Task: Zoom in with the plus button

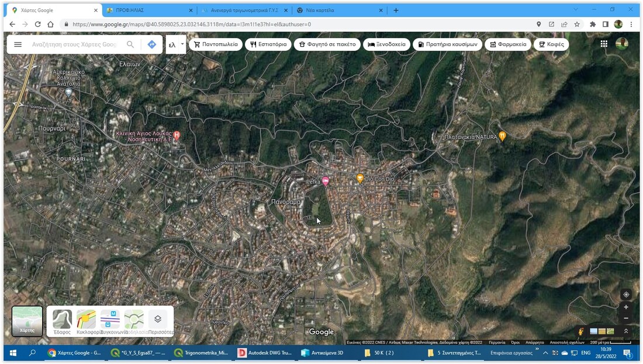Action: (626, 307)
